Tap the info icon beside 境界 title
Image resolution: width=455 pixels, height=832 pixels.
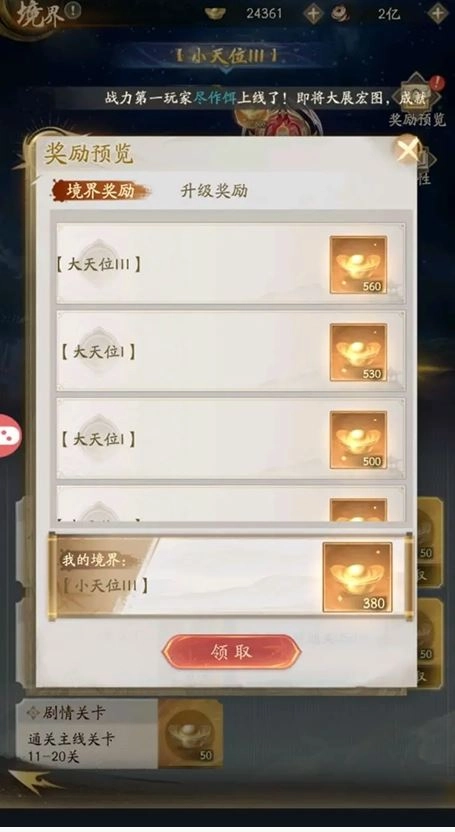(x=73, y=10)
